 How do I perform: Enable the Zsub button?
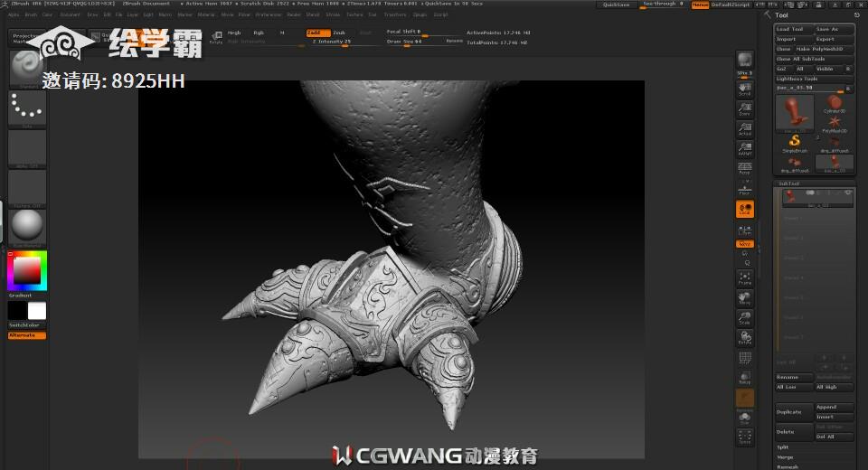click(x=339, y=33)
